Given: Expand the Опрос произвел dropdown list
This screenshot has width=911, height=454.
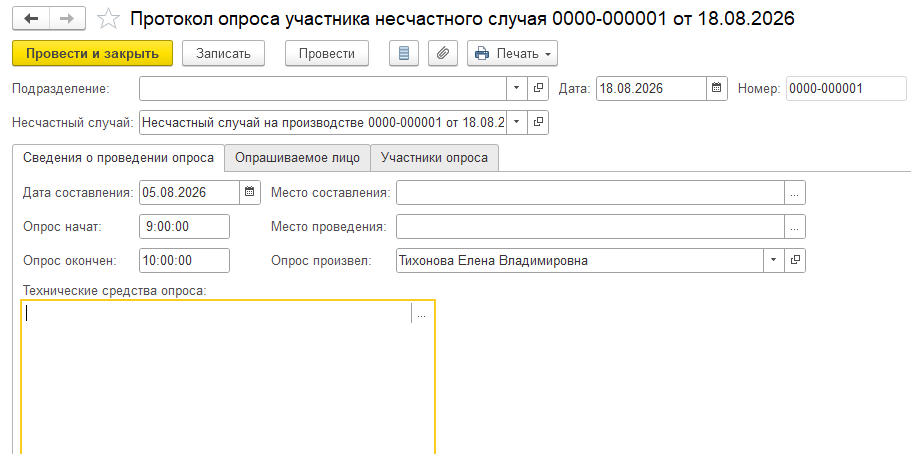Looking at the screenshot, I should click(x=773, y=260).
